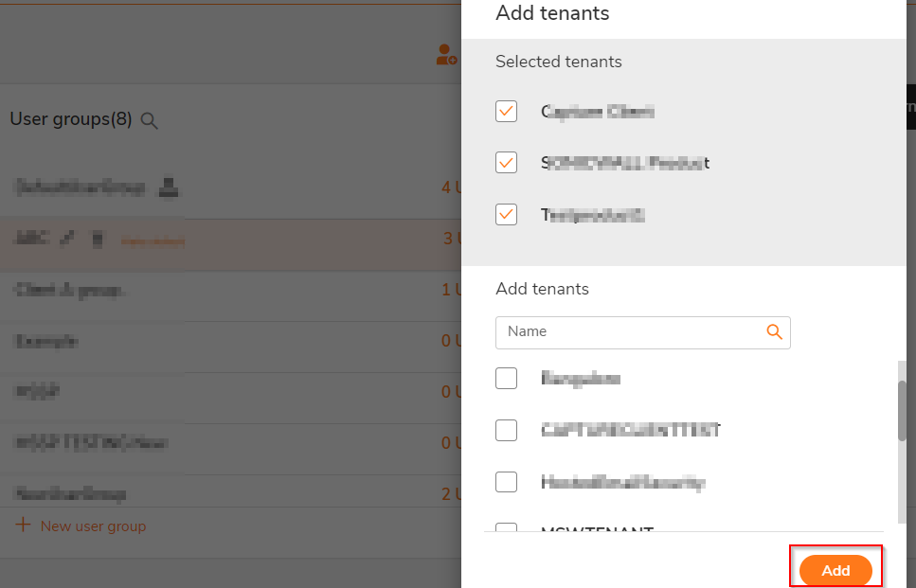Click the user icon on first group row

(x=168, y=187)
